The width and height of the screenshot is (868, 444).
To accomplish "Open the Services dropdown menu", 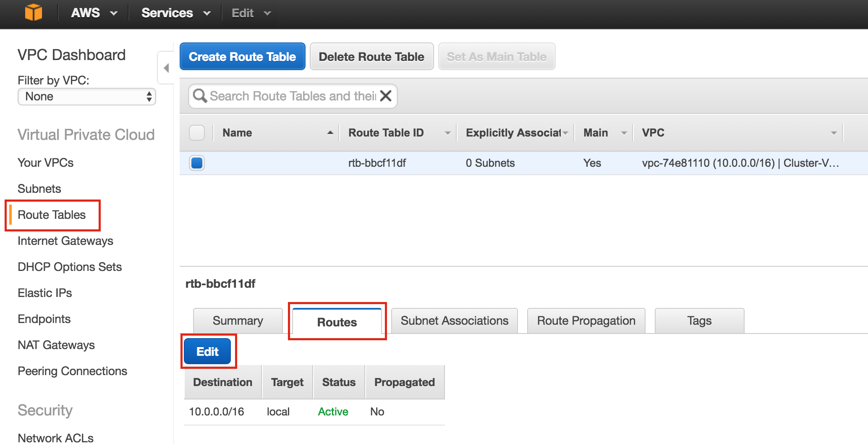I will [176, 13].
